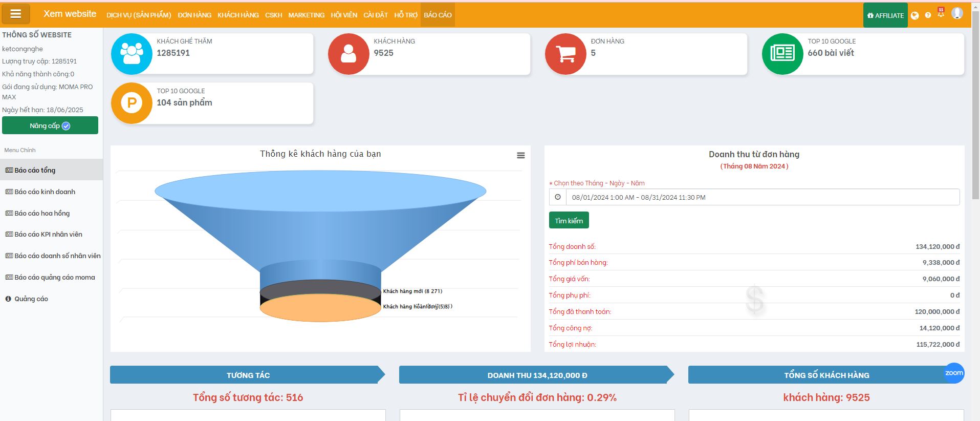Click the chart context menu icon

(x=520, y=156)
